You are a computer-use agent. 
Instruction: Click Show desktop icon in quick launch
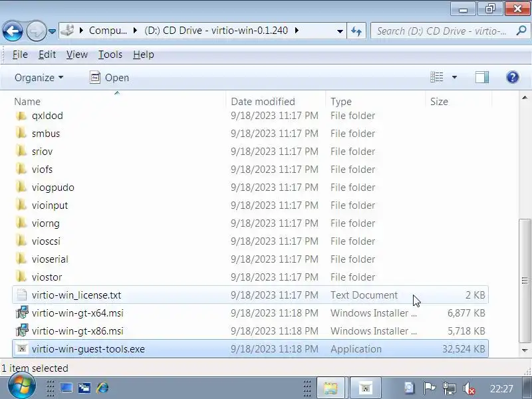click(x=66, y=388)
